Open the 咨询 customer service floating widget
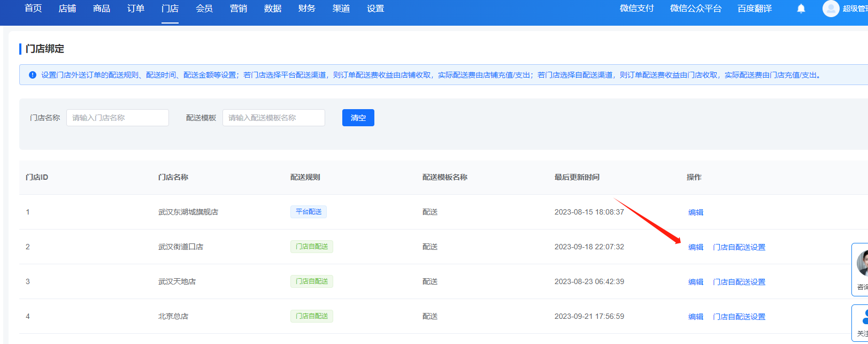The image size is (868, 344). 860,270
